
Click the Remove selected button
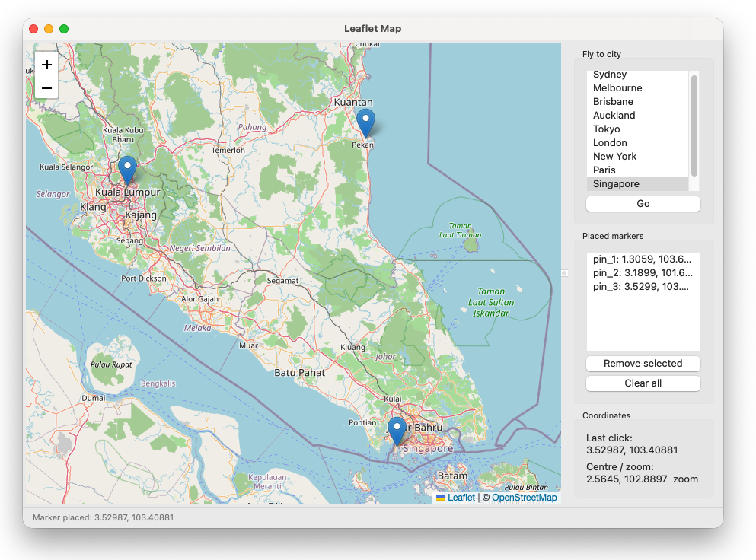(643, 364)
